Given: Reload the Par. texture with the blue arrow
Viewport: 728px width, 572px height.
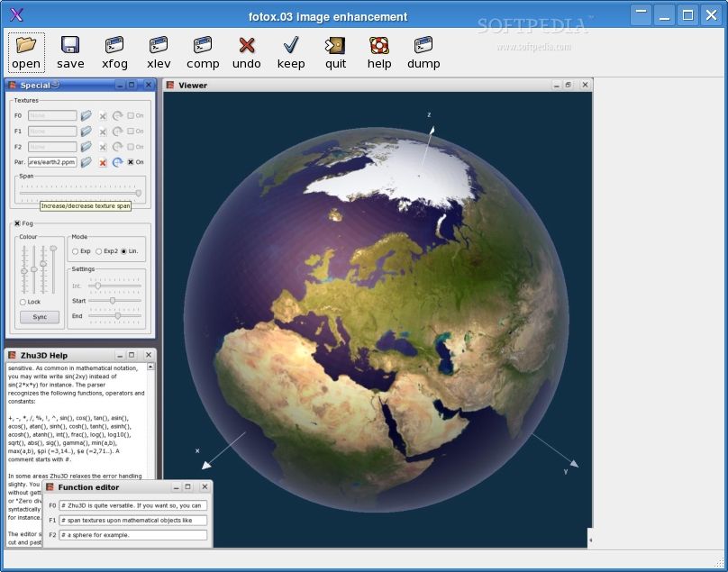Looking at the screenshot, I should 117,162.
